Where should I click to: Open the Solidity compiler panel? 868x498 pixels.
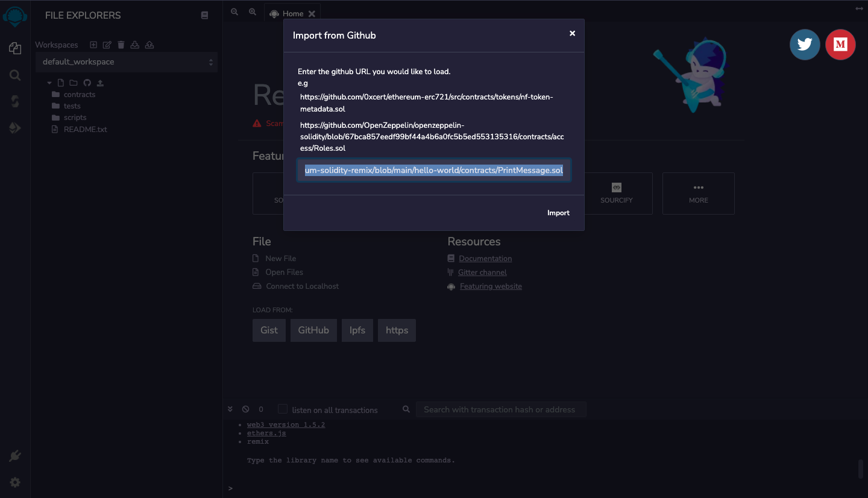click(14, 101)
